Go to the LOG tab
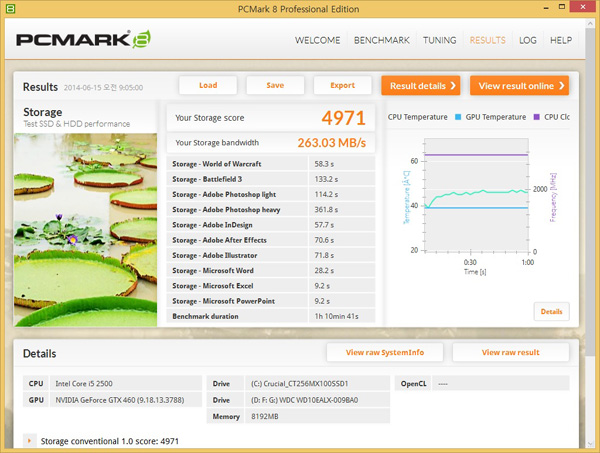600x453 pixels. pos(528,40)
